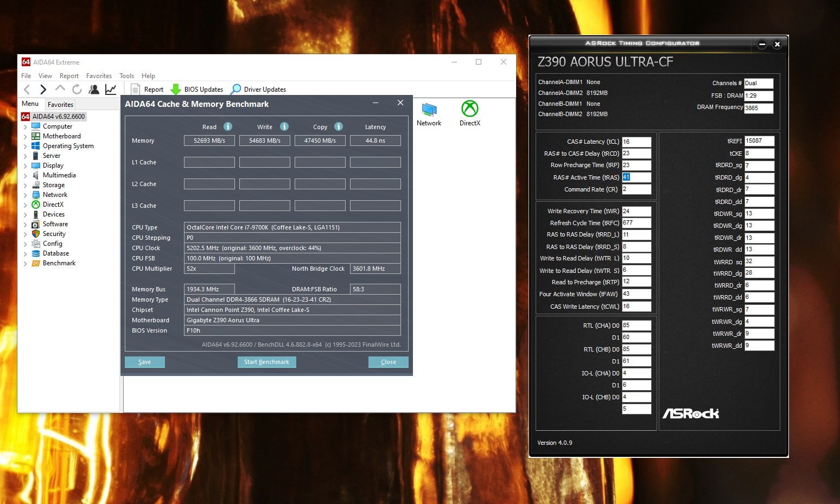Close the Cache & Memory Benchmark dialog
Image resolution: width=840 pixels, height=504 pixels.
(389, 362)
